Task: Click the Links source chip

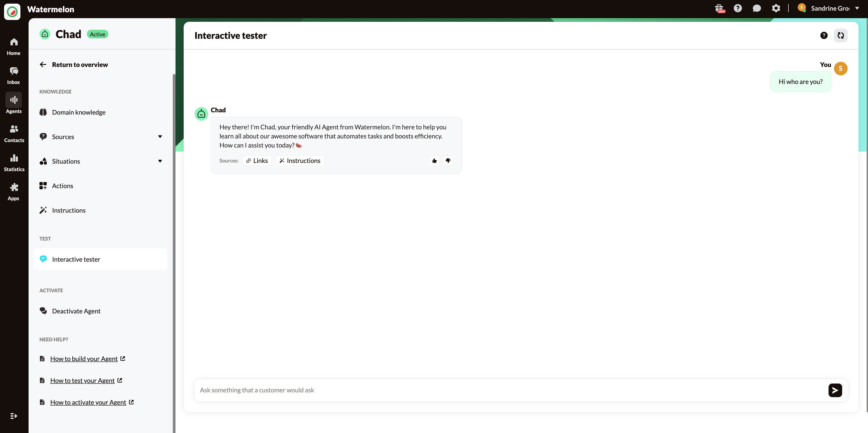Action: click(x=257, y=161)
